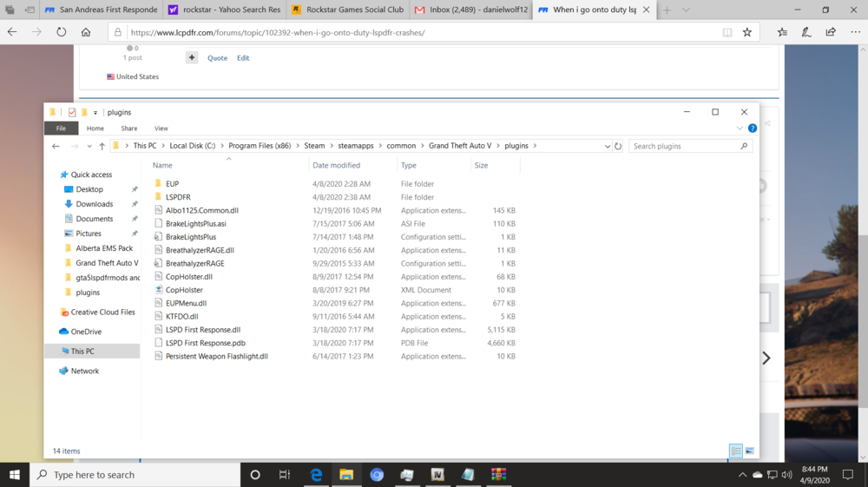Open the Windows Start menu

pyautogui.click(x=15, y=474)
